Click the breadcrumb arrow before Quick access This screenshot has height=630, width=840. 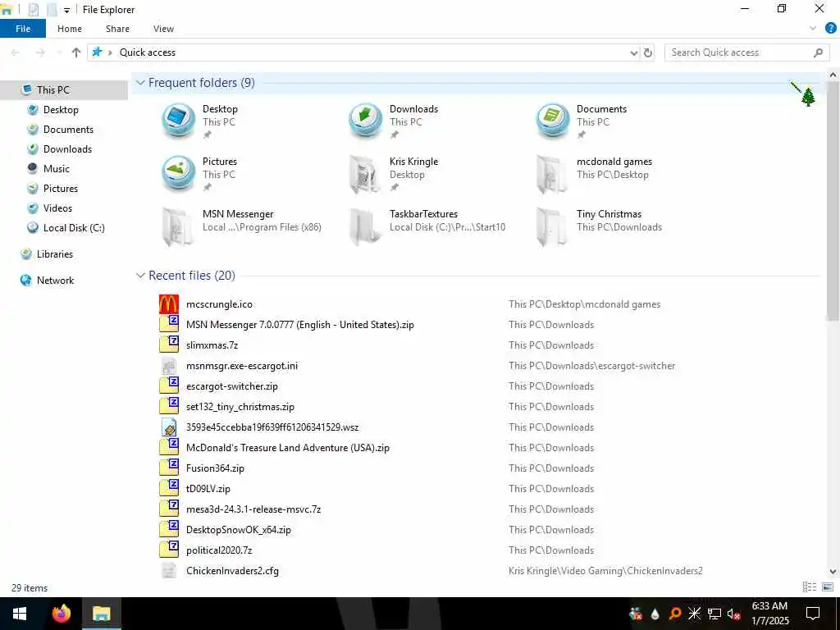[x=110, y=52]
